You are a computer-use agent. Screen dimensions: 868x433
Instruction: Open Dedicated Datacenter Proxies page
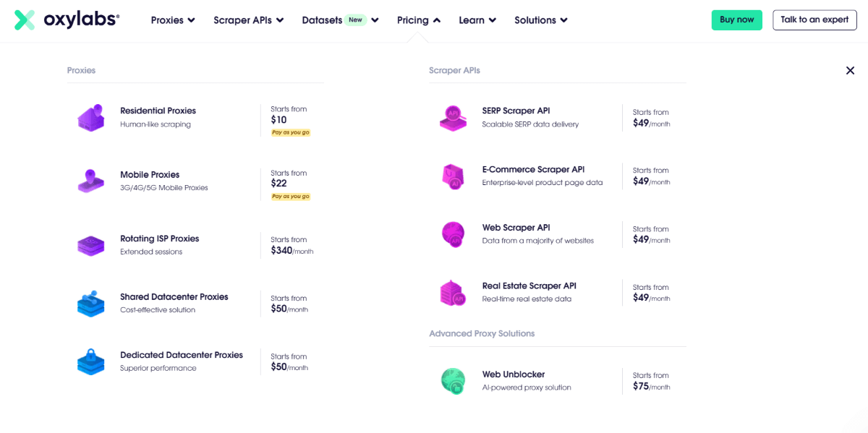(x=182, y=355)
